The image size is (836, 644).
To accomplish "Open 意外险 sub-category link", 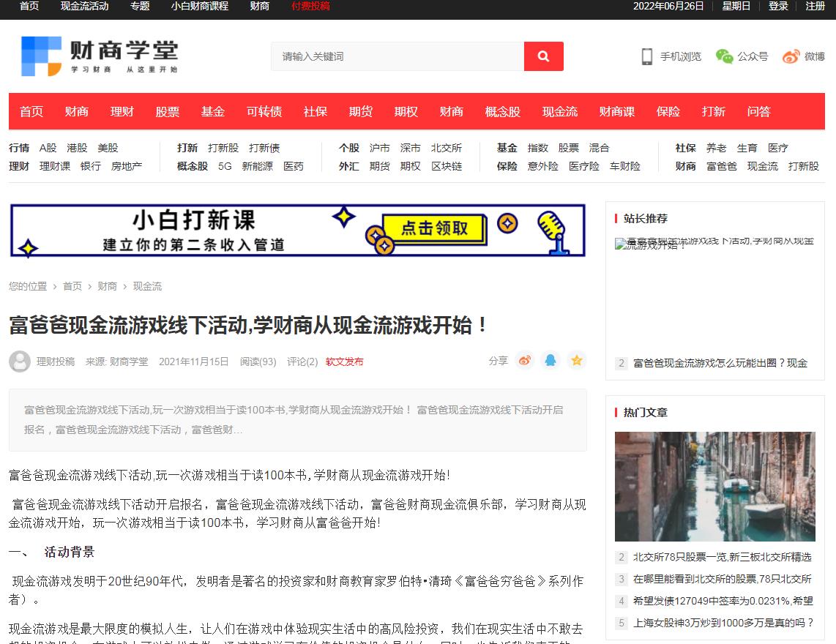I will [x=542, y=166].
